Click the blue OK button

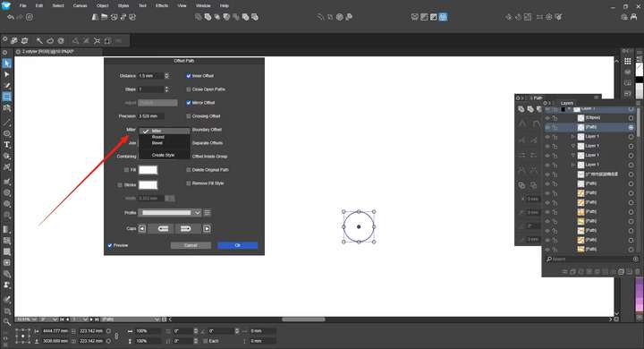click(237, 245)
